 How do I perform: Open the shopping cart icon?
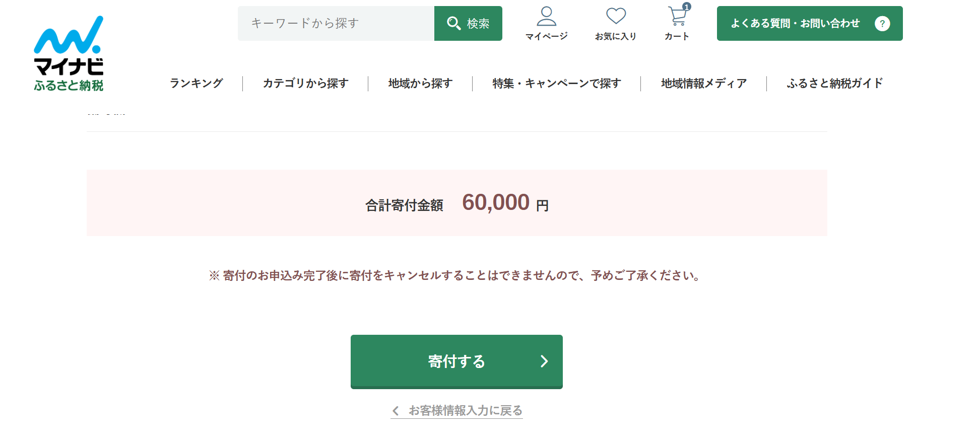677,17
